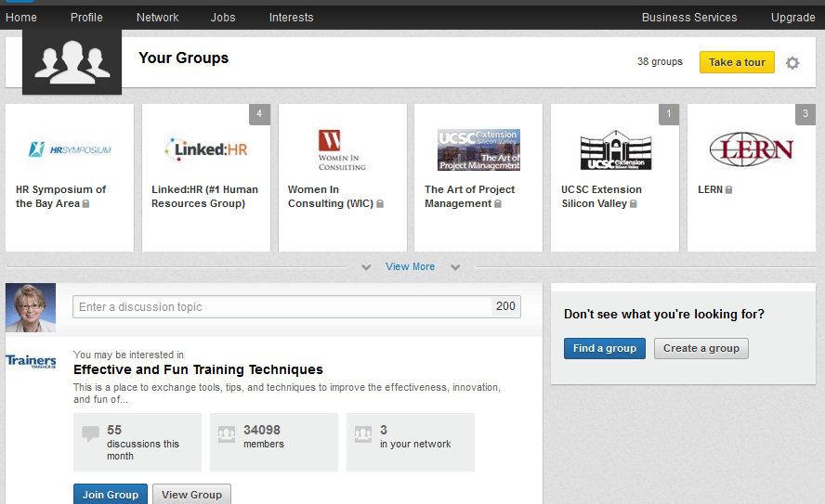Click the 3 badge on LERN
The width and height of the screenshot is (825, 504).
805,114
